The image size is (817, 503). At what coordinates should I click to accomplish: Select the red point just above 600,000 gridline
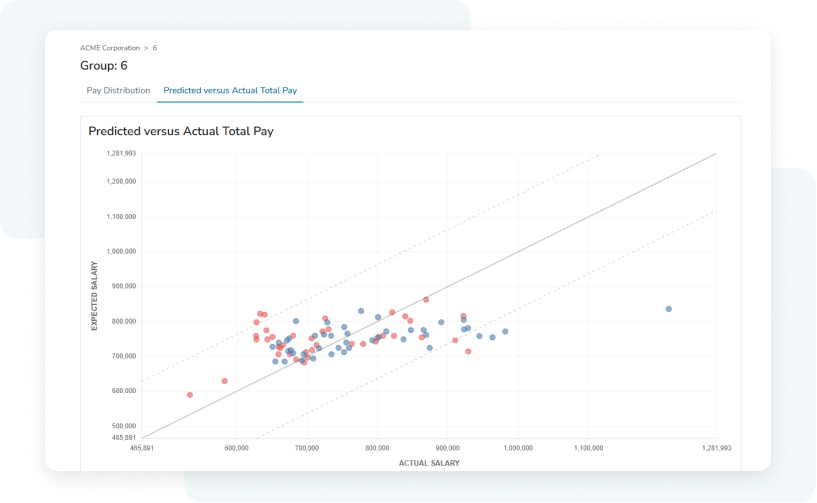tap(225, 381)
